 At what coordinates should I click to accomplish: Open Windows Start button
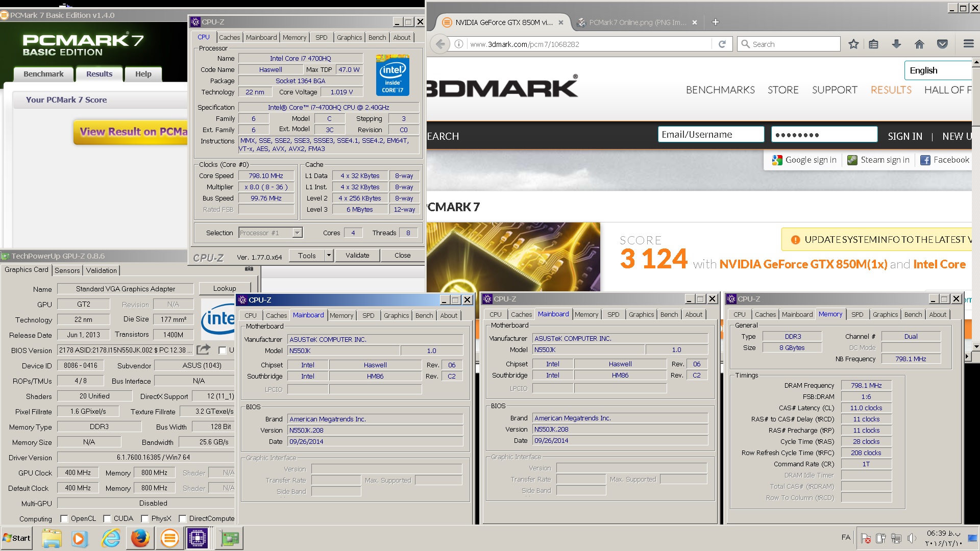16,538
